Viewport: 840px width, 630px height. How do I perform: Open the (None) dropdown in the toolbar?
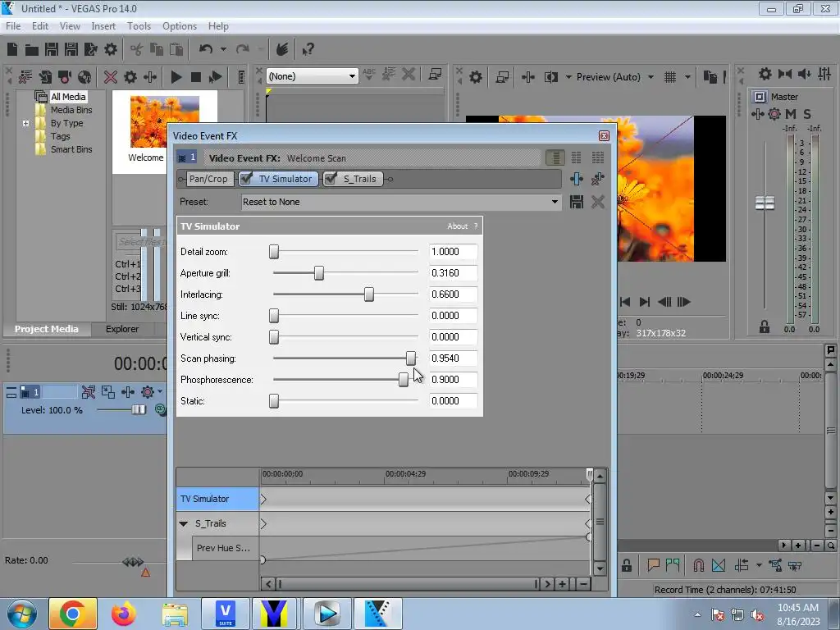(x=312, y=76)
